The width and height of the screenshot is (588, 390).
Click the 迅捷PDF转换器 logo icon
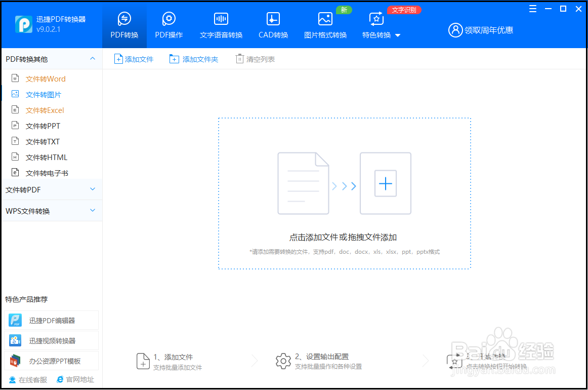pos(24,24)
